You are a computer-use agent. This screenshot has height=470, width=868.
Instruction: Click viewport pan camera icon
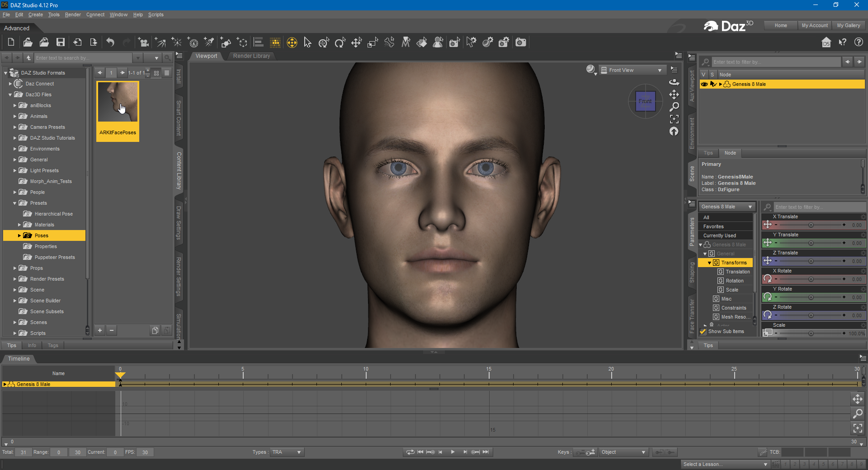pyautogui.click(x=674, y=94)
